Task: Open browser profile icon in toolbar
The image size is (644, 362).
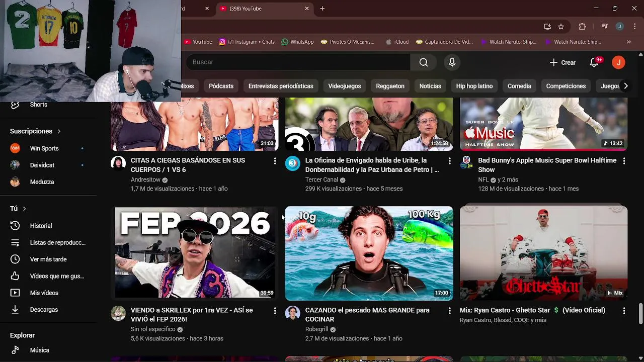Action: [x=620, y=27]
